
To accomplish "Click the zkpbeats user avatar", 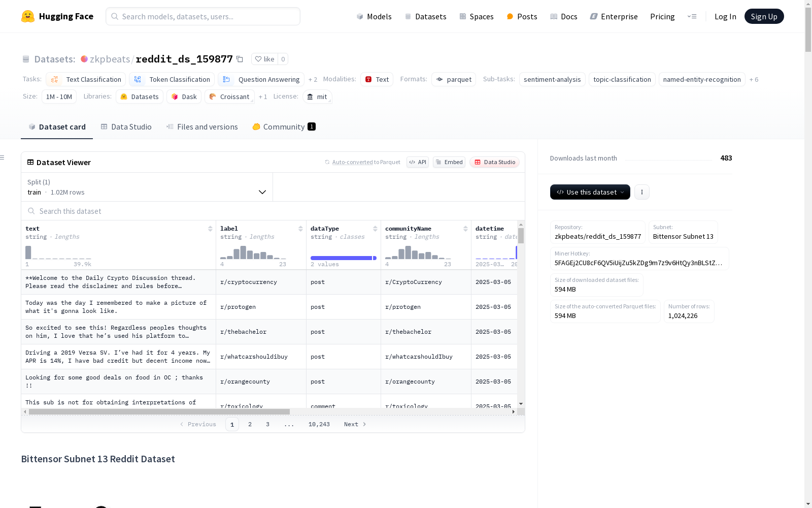I will (84, 59).
